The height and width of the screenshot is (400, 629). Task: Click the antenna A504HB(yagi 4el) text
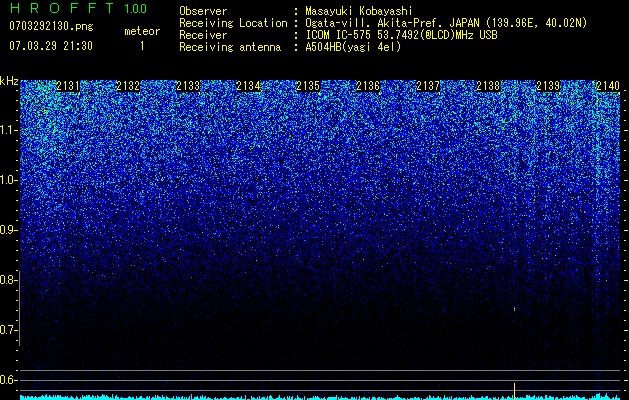pyautogui.click(x=353, y=47)
